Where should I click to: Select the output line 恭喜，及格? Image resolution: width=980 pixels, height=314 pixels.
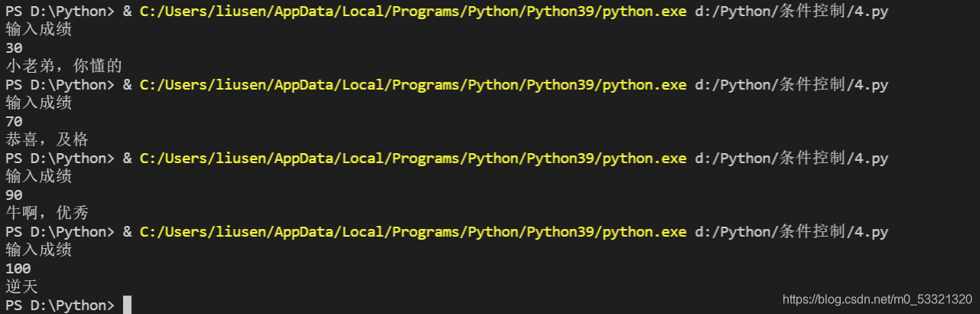[x=47, y=140]
